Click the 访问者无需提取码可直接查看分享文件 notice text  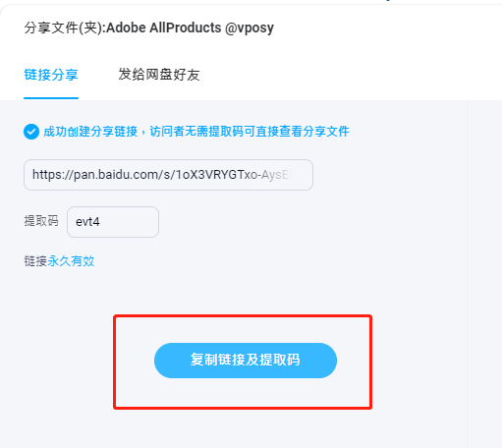pos(250,132)
